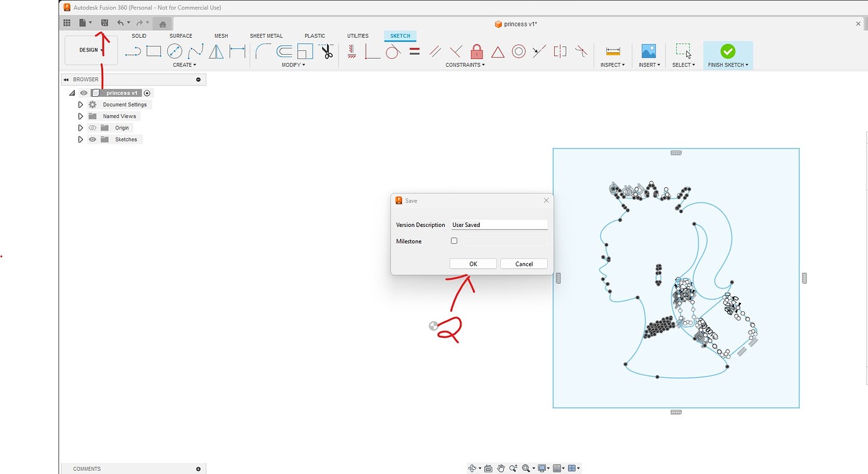Enable the Milestone checkbox in Save dialog
Viewport: 868px width, 474px height.
tap(454, 241)
